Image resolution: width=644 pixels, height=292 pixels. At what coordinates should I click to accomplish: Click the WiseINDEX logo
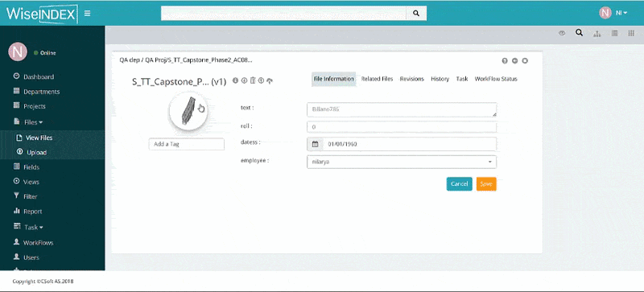(42, 14)
